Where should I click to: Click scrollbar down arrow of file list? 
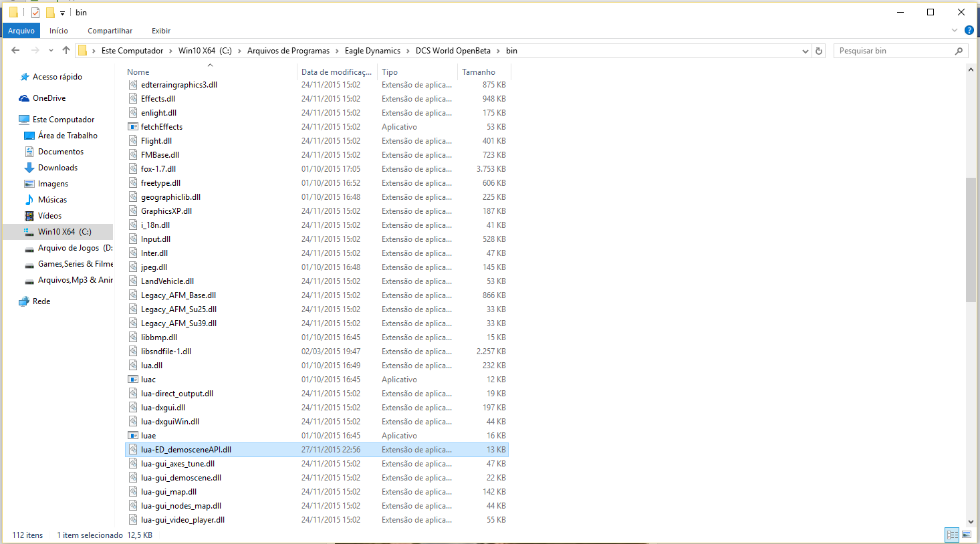pyautogui.click(x=971, y=522)
